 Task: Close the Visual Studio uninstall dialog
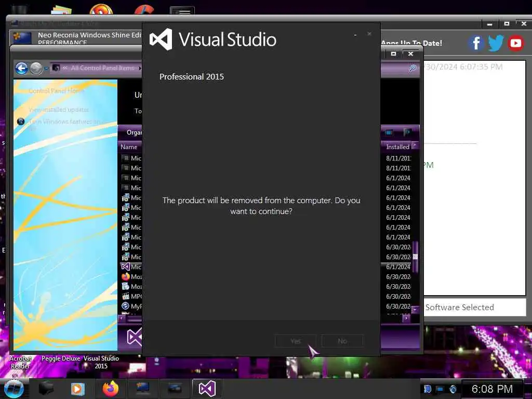pyautogui.click(x=369, y=34)
